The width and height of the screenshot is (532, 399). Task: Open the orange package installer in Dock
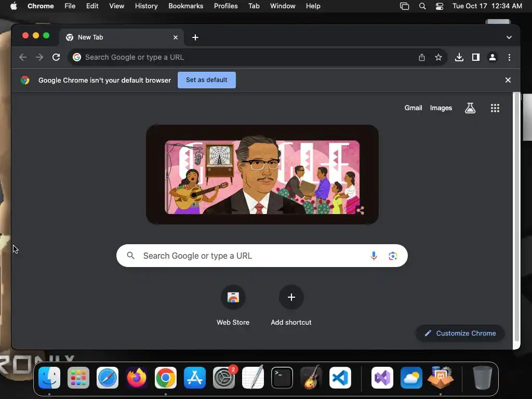coord(441,378)
